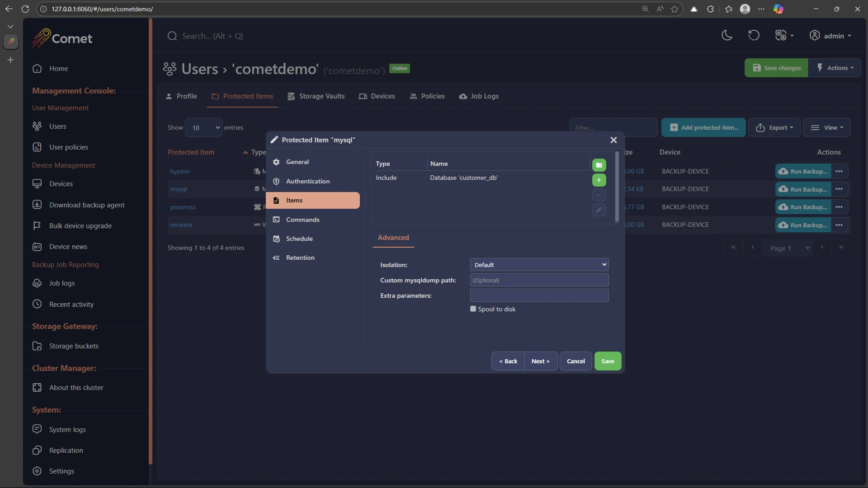The width and height of the screenshot is (868, 488).
Task: Open the Page 1 dropdown
Action: tap(788, 248)
